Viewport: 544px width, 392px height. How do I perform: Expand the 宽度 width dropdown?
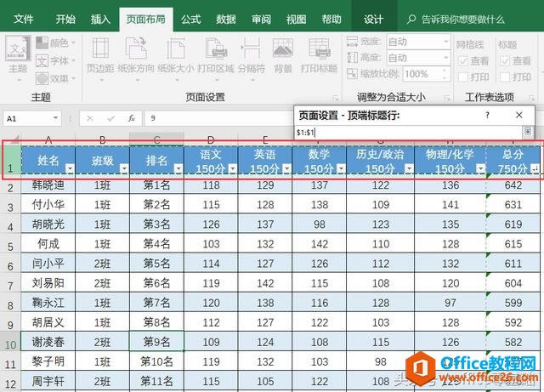click(x=445, y=41)
